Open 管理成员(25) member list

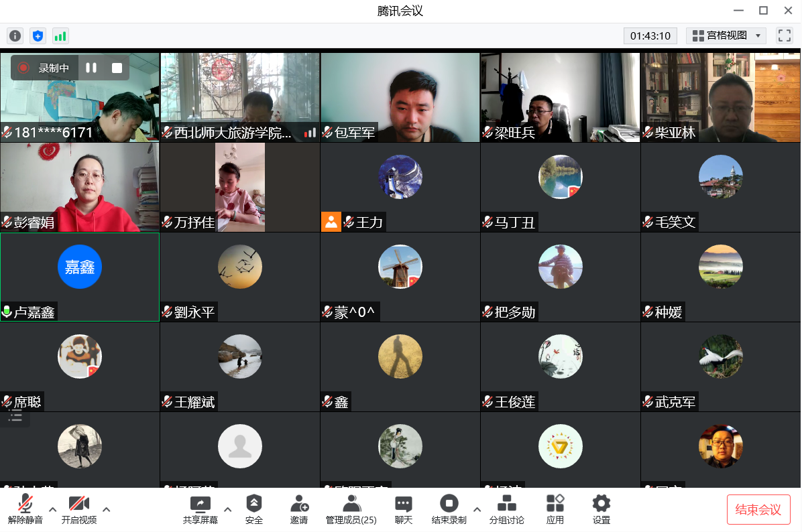tap(351, 509)
